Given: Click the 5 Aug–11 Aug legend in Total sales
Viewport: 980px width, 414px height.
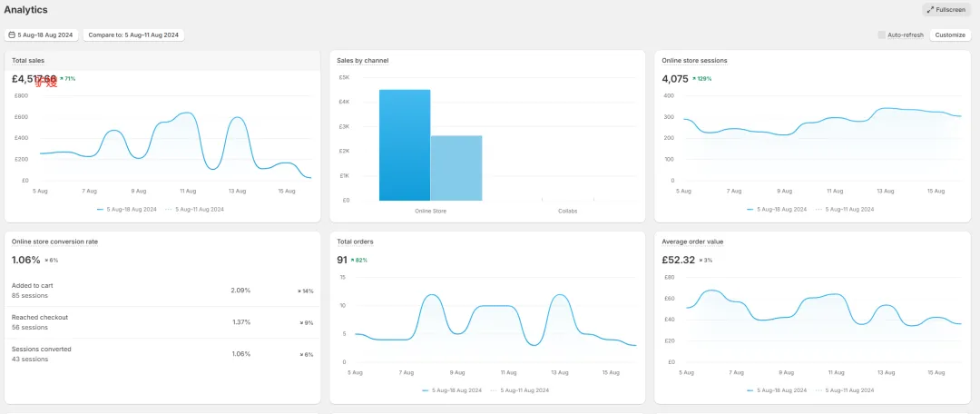Looking at the screenshot, I should pos(194,210).
